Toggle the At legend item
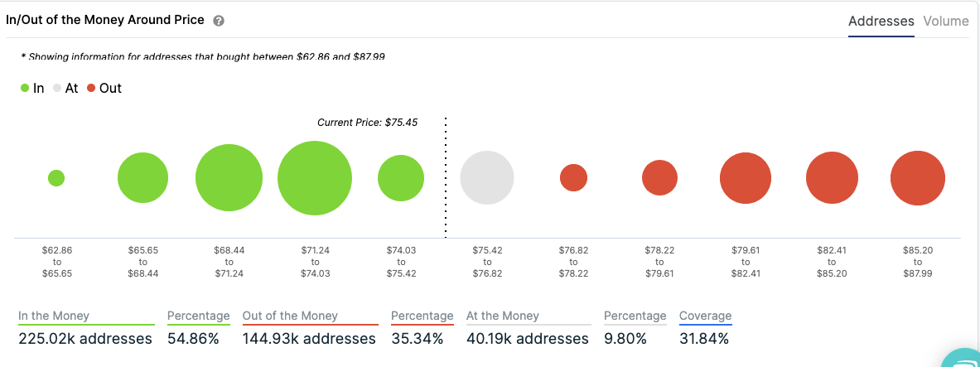Viewport: 980px width, 367px height. click(65, 88)
